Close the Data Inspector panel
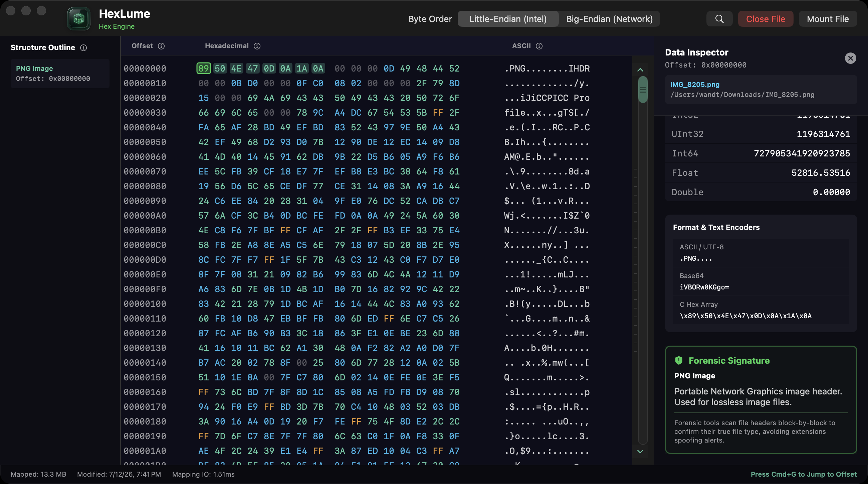The width and height of the screenshot is (868, 484). tap(850, 58)
